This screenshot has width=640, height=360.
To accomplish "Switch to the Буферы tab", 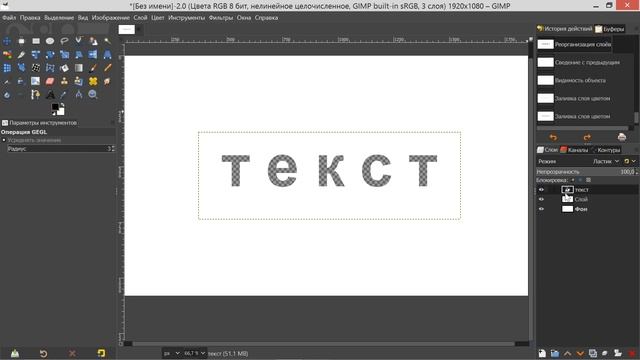I will 610,29.
